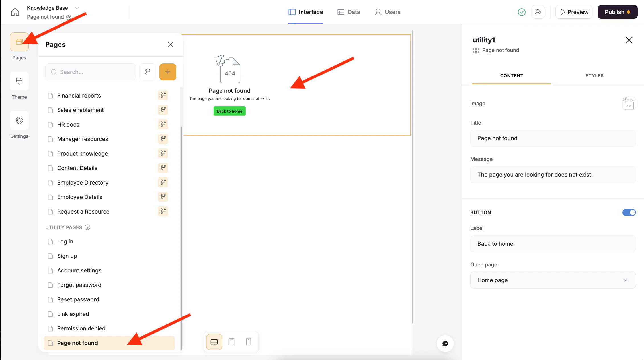The image size is (644, 360).
Task: Switch to mobile device preview
Action: tap(248, 342)
